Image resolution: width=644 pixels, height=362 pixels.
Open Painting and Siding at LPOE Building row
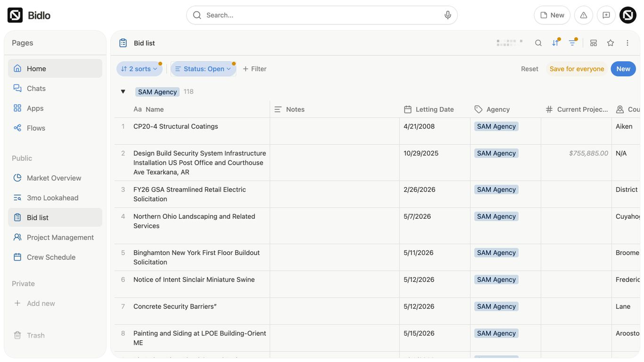[200, 338]
